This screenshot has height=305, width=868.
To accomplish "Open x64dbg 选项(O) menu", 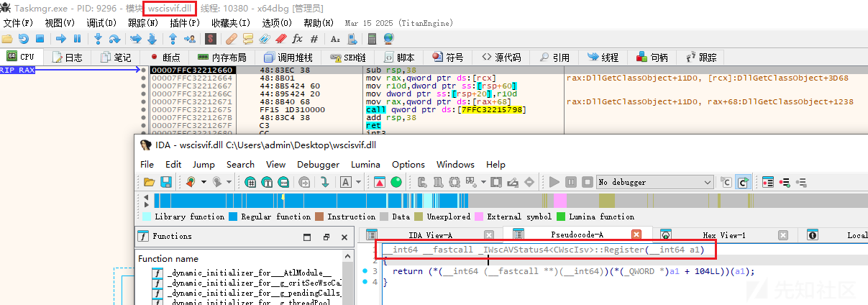I will (277, 23).
